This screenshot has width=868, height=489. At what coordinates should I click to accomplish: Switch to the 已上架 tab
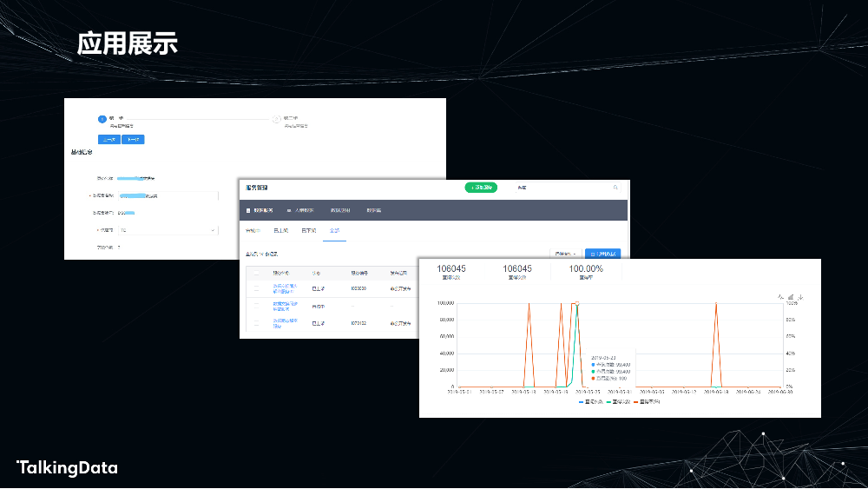click(280, 230)
